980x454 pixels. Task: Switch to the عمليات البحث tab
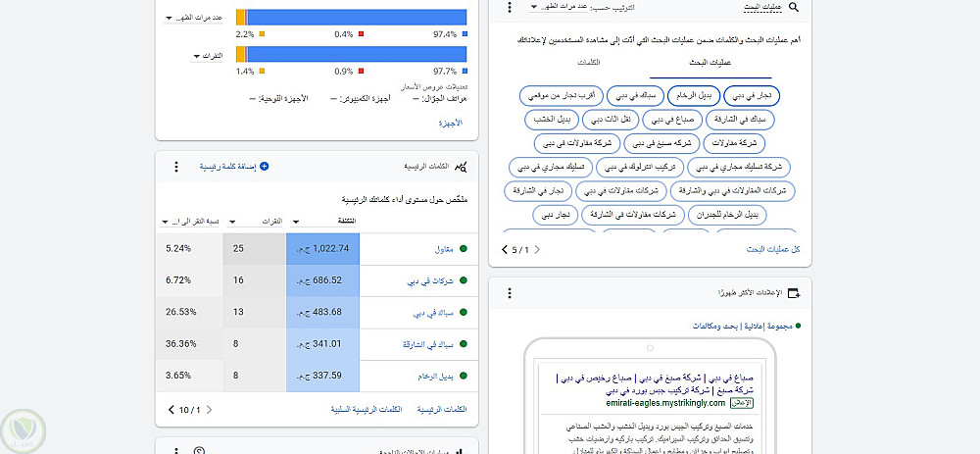pos(710,63)
